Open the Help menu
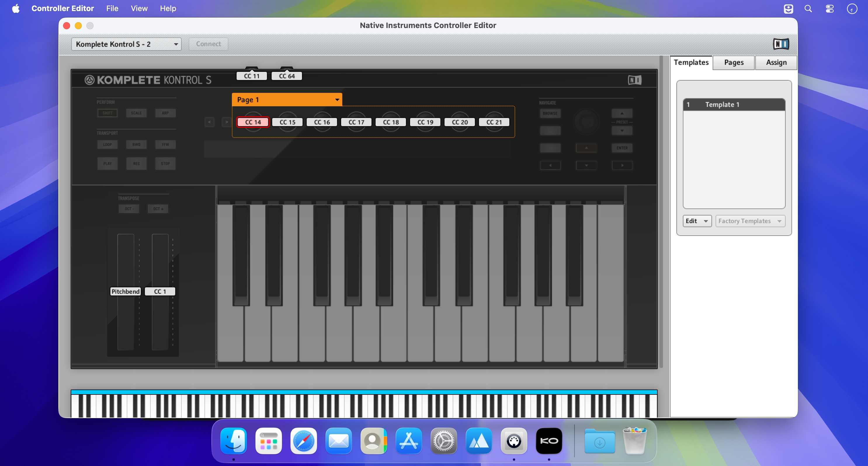Viewport: 868px width, 466px height. [x=168, y=8]
